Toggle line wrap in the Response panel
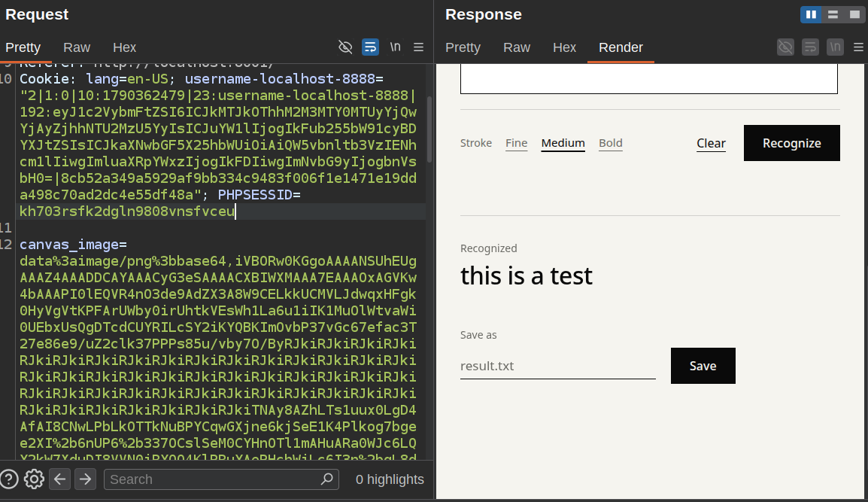This screenshot has height=502, width=868. point(810,47)
